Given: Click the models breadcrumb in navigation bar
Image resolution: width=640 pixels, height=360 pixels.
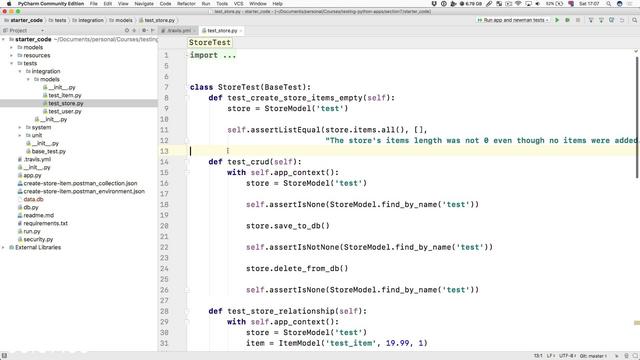Looking at the screenshot, I should 121,20.
